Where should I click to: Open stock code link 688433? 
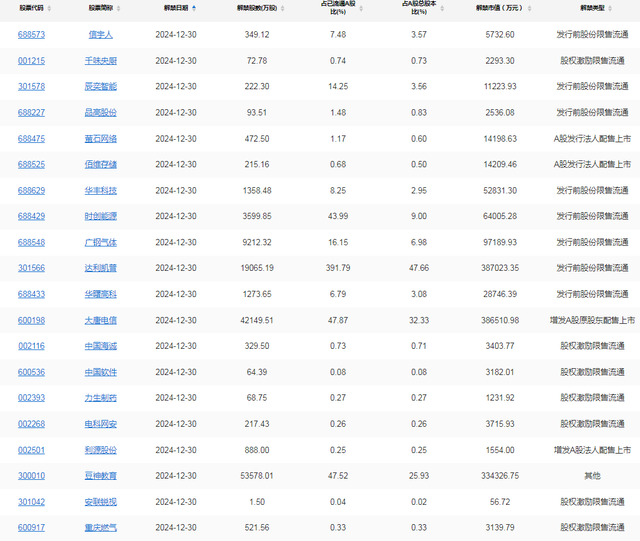tap(31, 294)
